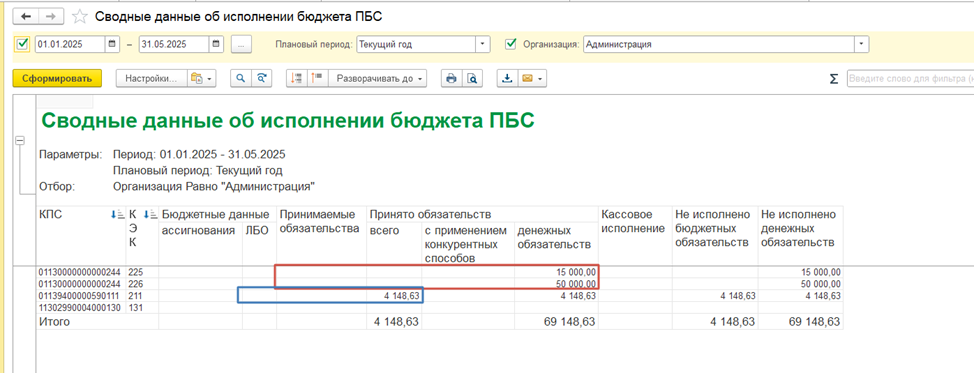
Task: Select КЭК cell 211
Action: (x=143, y=295)
